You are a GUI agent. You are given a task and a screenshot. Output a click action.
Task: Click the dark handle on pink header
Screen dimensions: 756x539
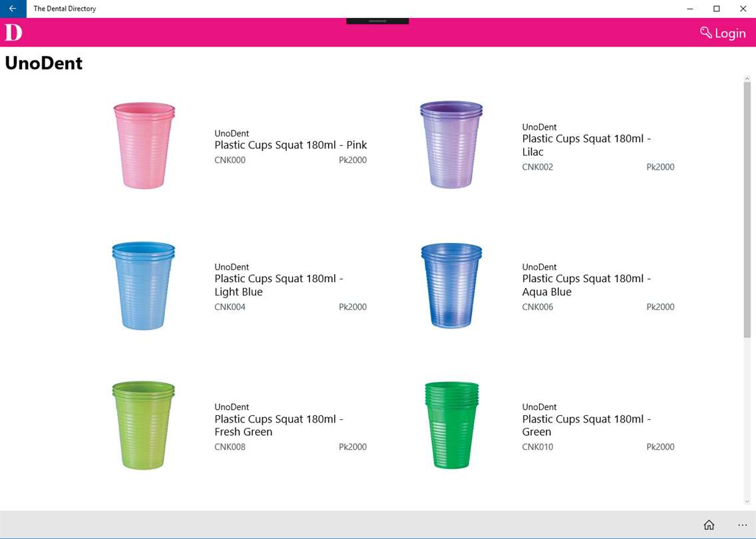pyautogui.click(x=377, y=21)
